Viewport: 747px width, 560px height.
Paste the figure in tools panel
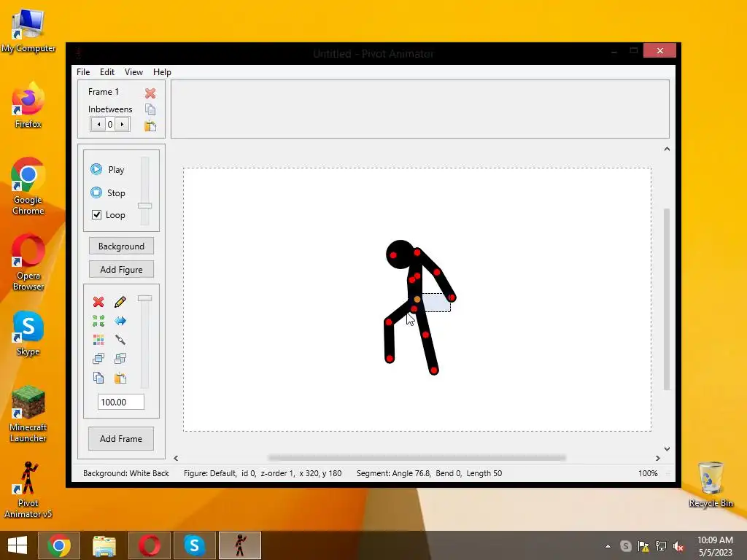pyautogui.click(x=120, y=378)
